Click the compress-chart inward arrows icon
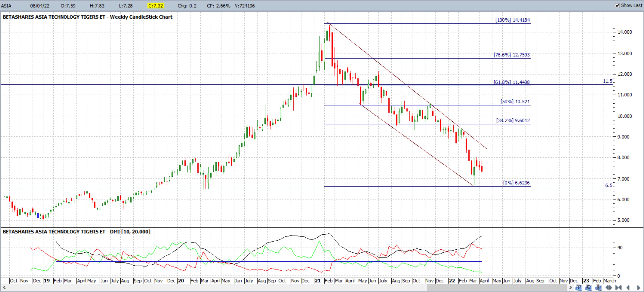644x292 pixels. pos(619,288)
